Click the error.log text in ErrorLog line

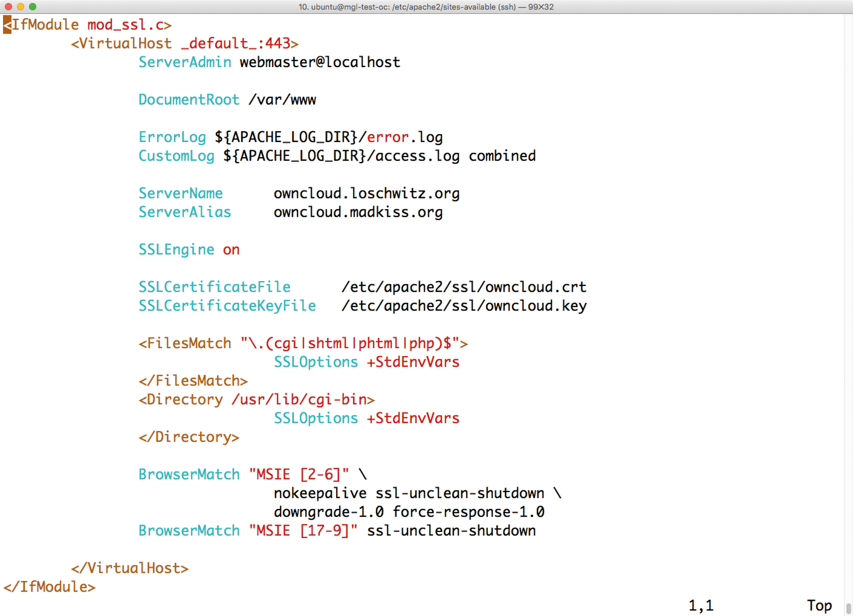point(404,137)
